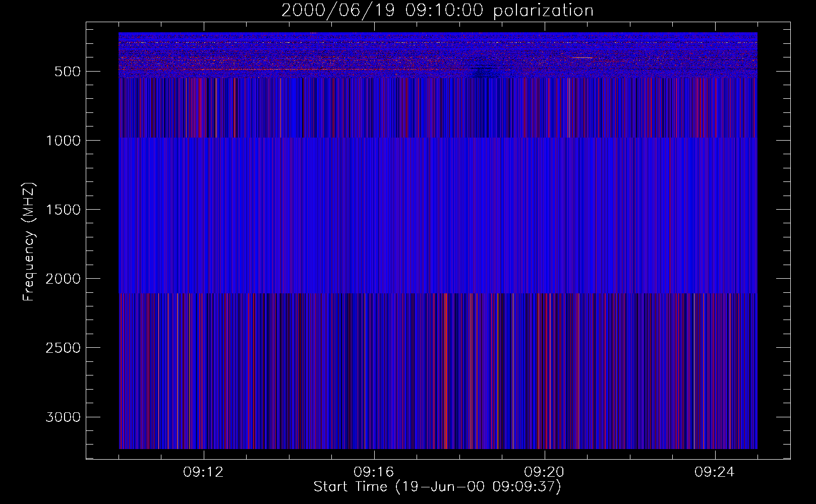Click the 'Start Time (19-Jun-00 09:09:37)' label
Image resolution: width=816 pixels, height=504 pixels.
(x=437, y=487)
